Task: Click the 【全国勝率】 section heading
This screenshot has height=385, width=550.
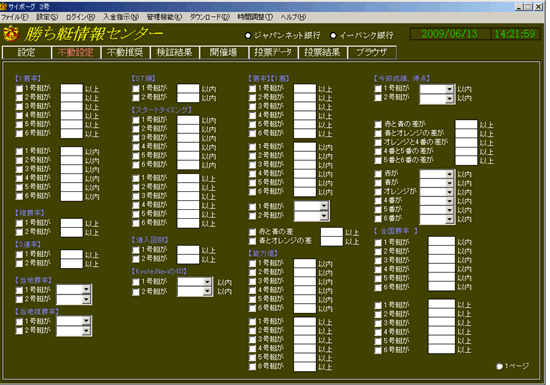Action: pos(396,231)
